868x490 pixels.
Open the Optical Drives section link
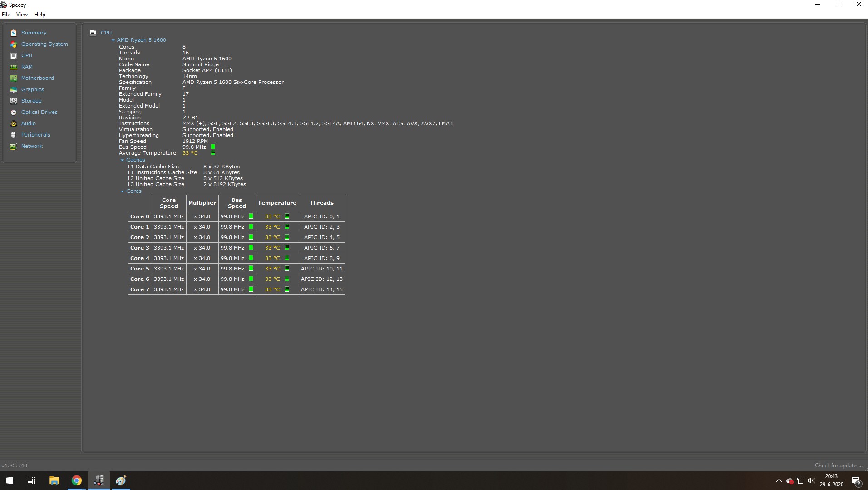(x=39, y=112)
